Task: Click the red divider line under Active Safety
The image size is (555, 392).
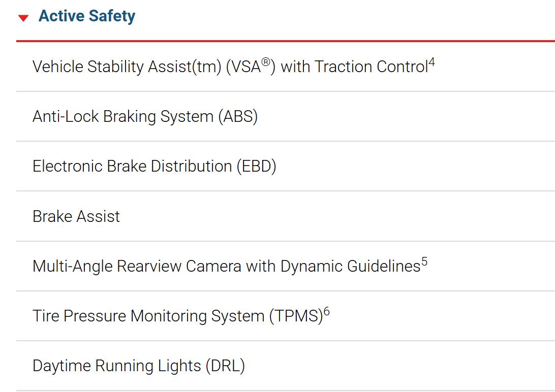Action: [x=285, y=41]
